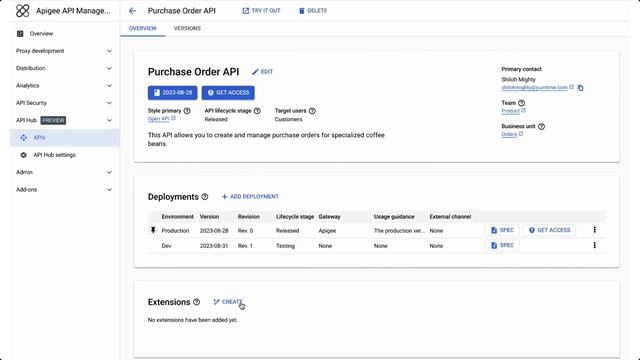Click the blue Get Access button
The image size is (640, 360).
[228, 93]
